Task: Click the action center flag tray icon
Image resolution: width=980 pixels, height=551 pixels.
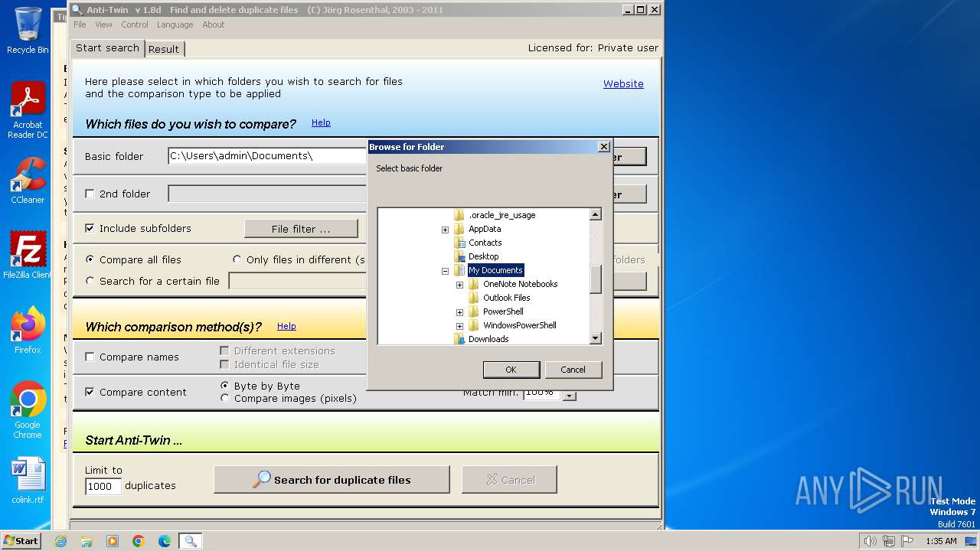Action: [x=908, y=541]
